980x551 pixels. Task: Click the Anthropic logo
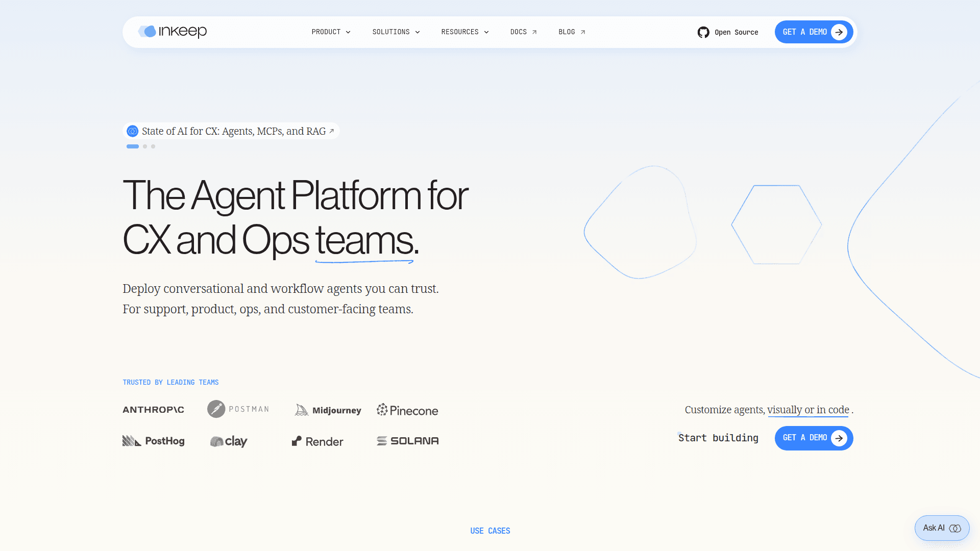click(x=153, y=410)
